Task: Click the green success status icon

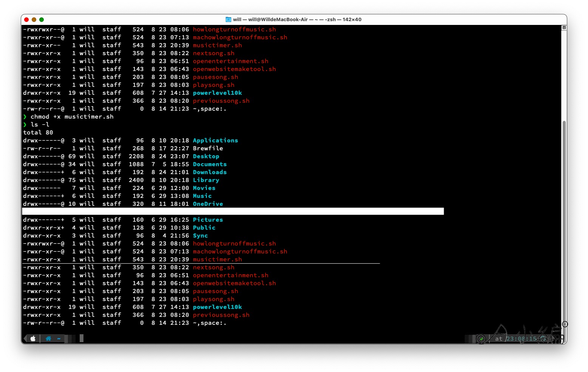Action: pos(481,339)
